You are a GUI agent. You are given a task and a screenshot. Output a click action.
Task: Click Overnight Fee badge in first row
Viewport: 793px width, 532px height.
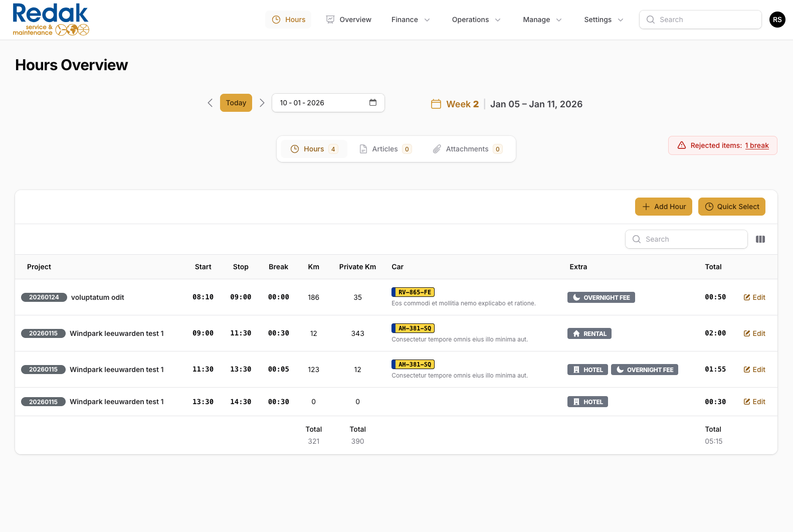[601, 297]
